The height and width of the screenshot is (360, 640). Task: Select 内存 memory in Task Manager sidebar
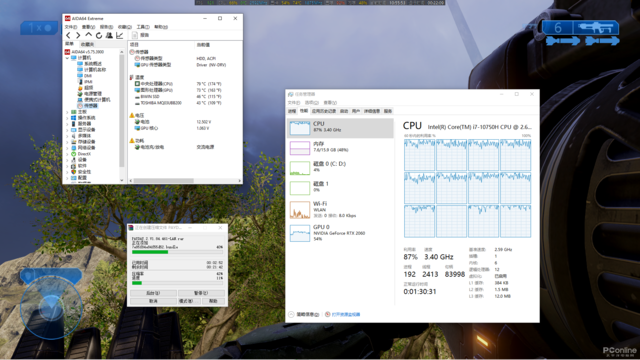(x=340, y=148)
